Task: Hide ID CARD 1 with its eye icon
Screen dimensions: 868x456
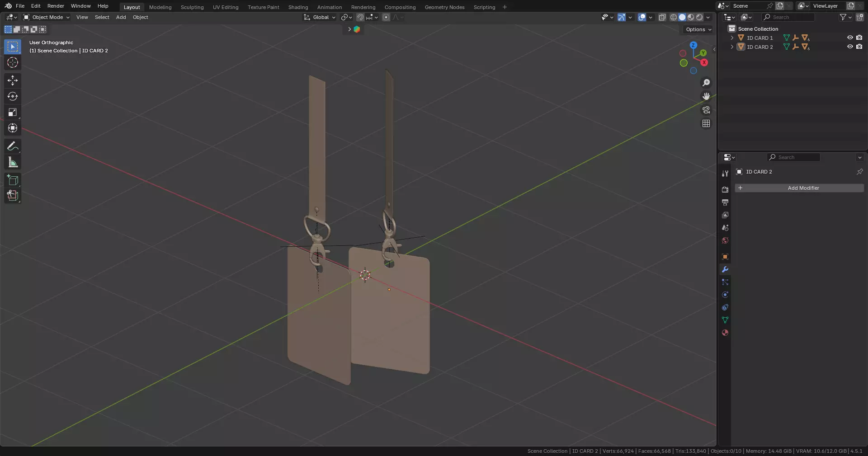Action: pos(850,38)
